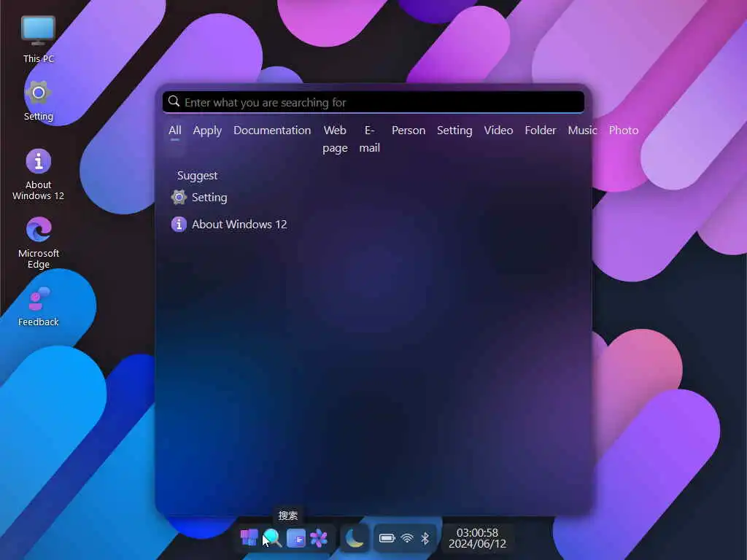Screen dimensions: 747x560
Task: Launch Microsoft Edge from desktop
Action: coord(38,243)
